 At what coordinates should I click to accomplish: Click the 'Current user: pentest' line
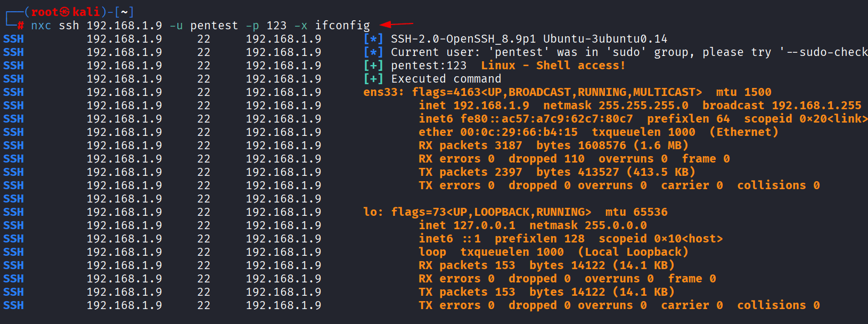629,52
